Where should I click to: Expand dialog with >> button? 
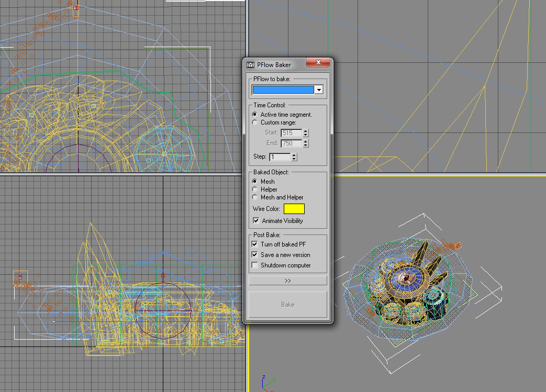click(287, 281)
